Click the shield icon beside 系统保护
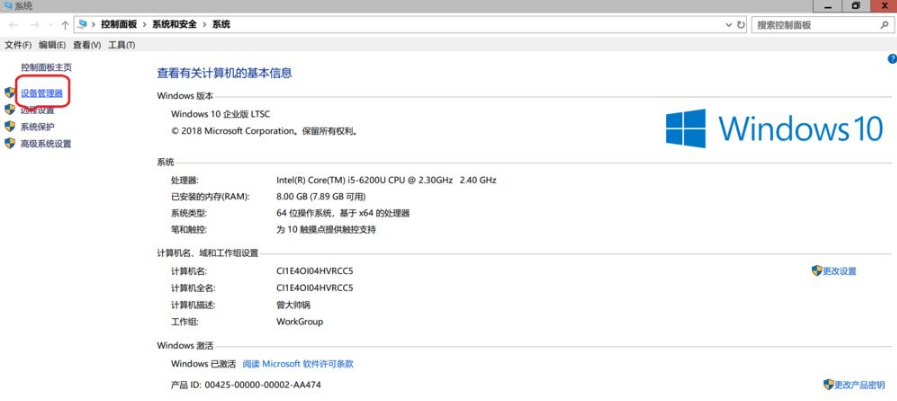The height and width of the screenshot is (401, 897). pyautogui.click(x=10, y=127)
